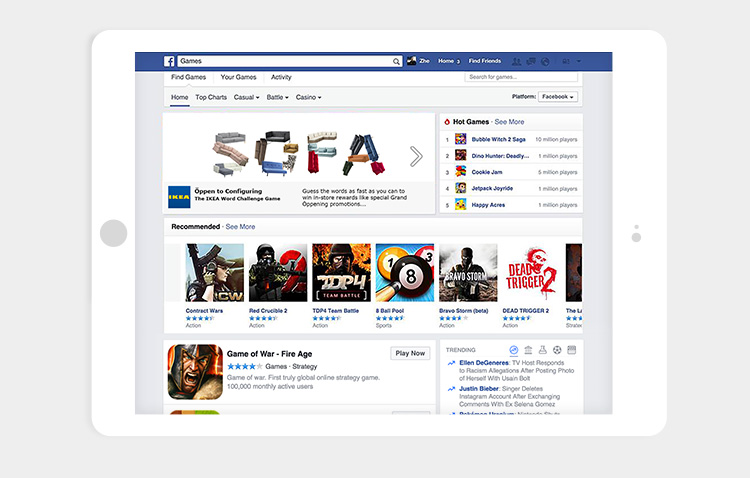Click the Bubble Witch 2 Saga game icon
This screenshot has width=750, height=478.
461,139
